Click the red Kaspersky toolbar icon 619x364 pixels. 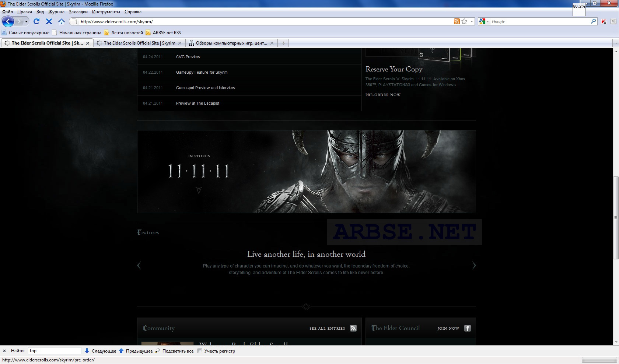(604, 21)
